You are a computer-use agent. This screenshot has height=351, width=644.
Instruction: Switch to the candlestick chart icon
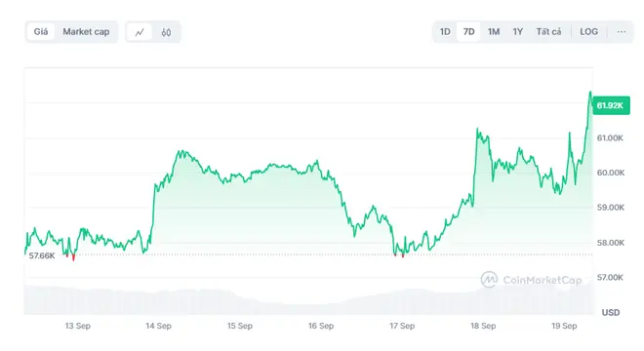click(166, 32)
